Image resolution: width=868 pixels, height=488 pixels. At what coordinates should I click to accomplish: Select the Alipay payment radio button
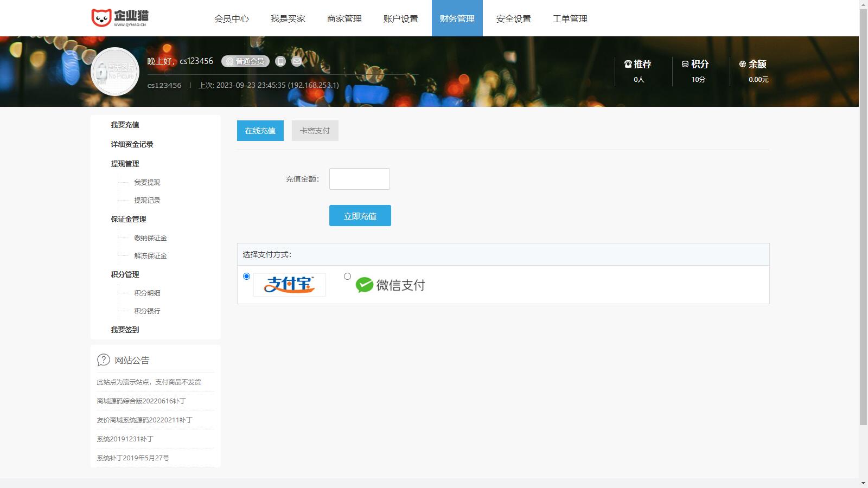pyautogui.click(x=247, y=277)
